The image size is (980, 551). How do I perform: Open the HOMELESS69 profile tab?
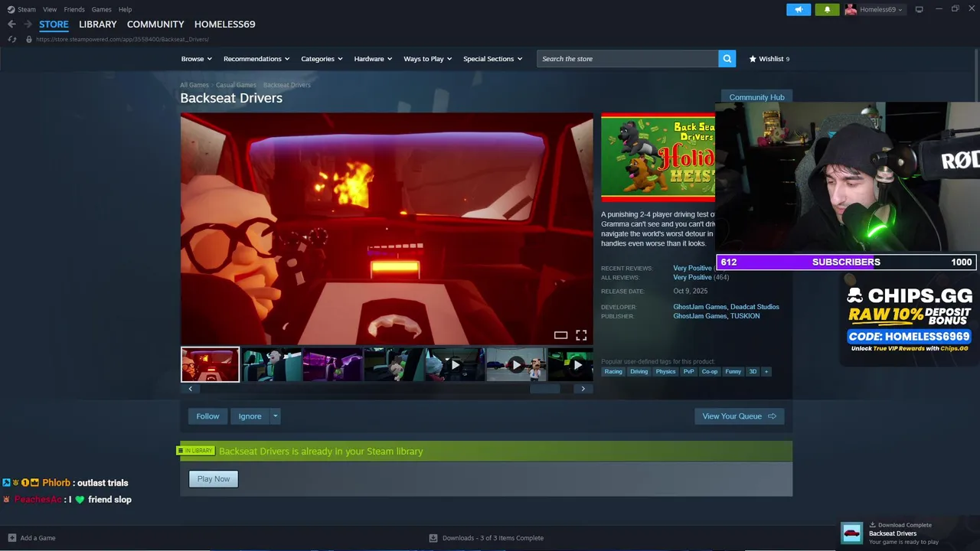point(224,24)
